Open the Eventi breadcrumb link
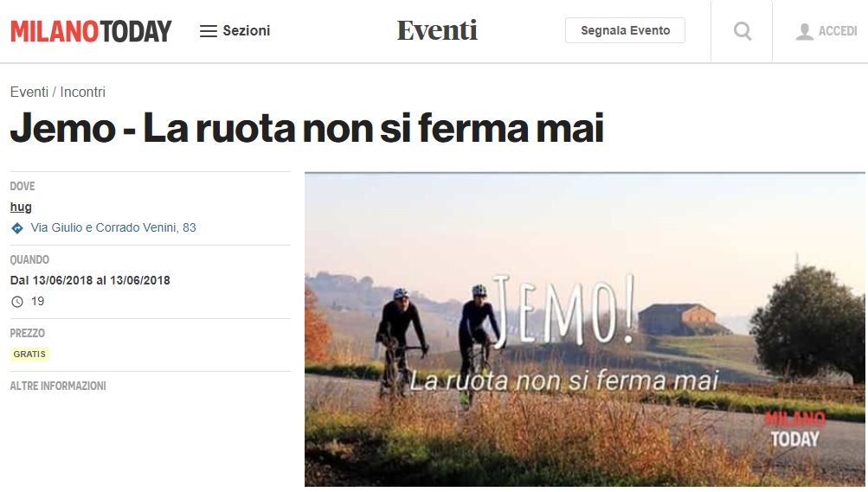This screenshot has width=868, height=492. click(29, 92)
